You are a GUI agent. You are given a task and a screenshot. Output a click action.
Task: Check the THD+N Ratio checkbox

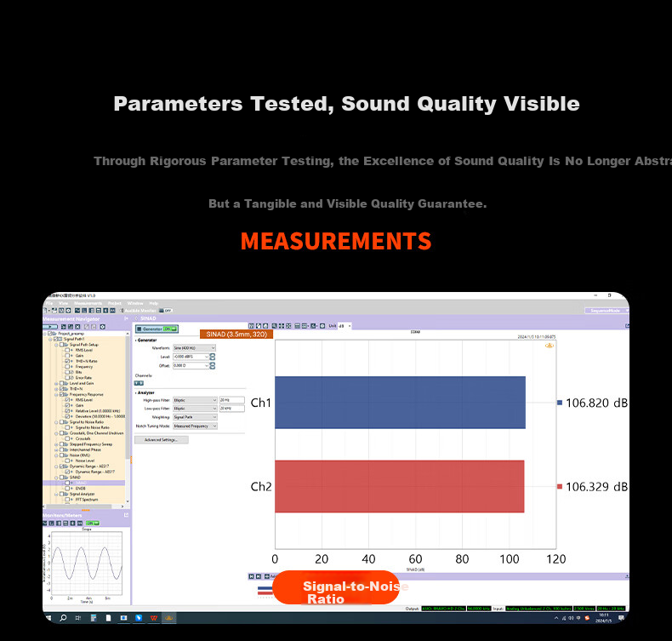point(67,361)
